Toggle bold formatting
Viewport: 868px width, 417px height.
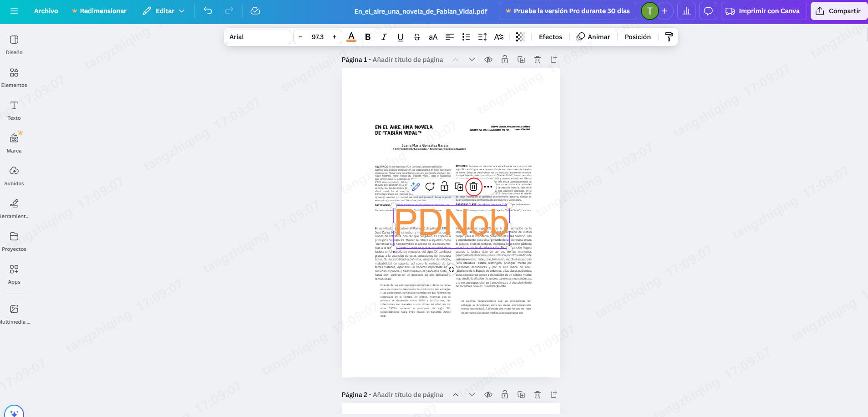[368, 37]
